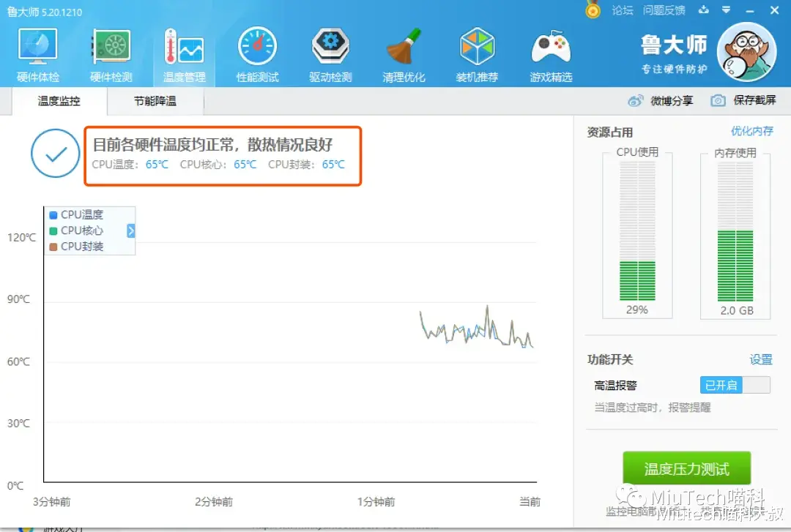Click the 60℃ axis label
Screen dimensions: 791x532
point(18,361)
